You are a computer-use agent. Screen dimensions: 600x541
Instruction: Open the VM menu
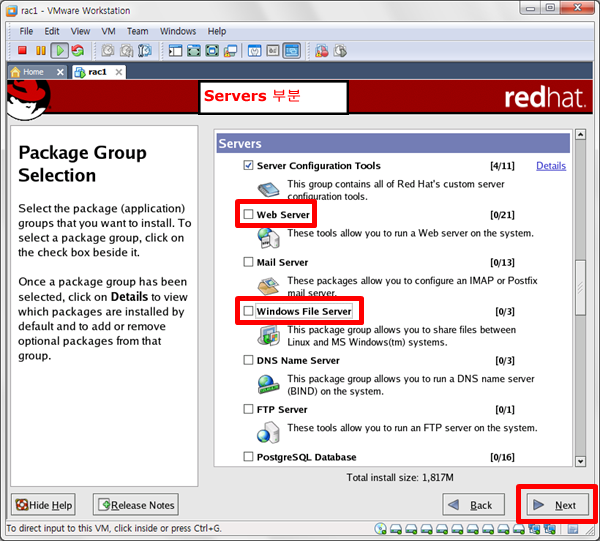coord(108,31)
